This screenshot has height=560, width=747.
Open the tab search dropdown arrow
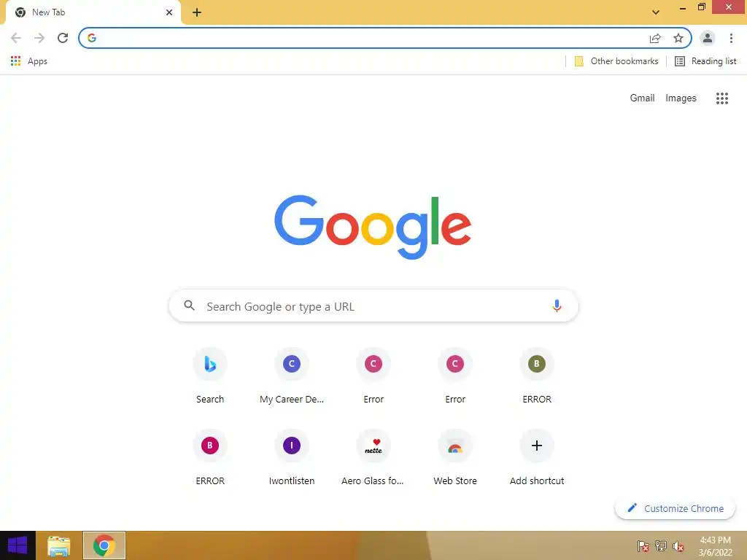coord(656,12)
